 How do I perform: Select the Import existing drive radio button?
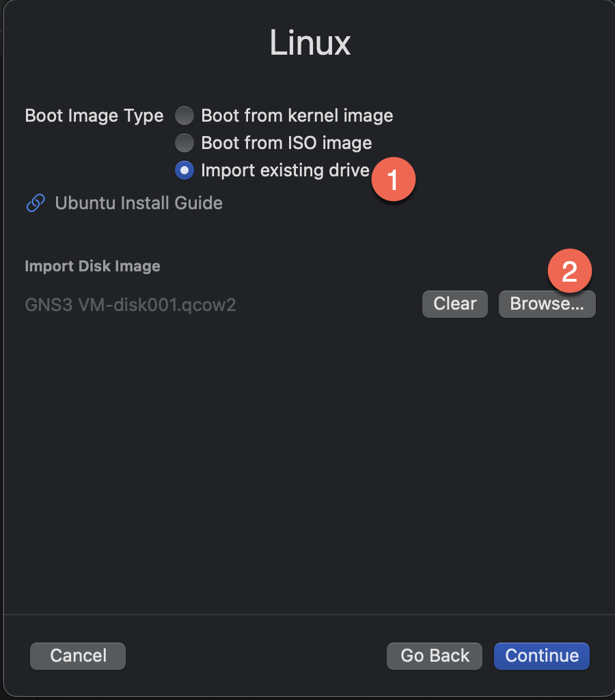point(184,170)
